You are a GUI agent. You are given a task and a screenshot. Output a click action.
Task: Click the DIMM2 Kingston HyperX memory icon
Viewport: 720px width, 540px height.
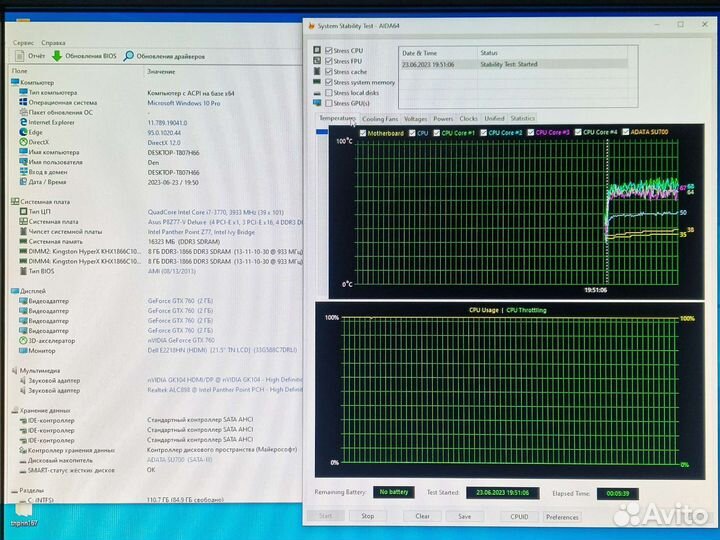pyautogui.click(x=23, y=251)
